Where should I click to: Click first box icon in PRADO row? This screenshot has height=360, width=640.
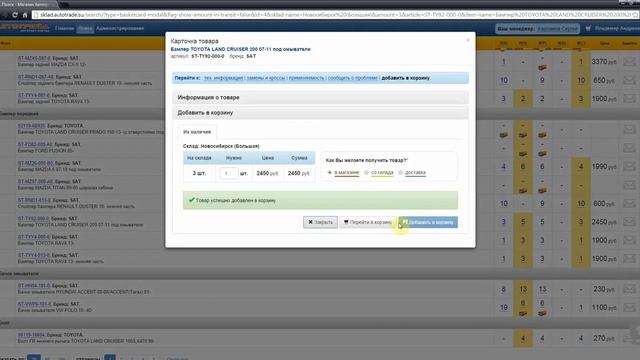click(504, 135)
